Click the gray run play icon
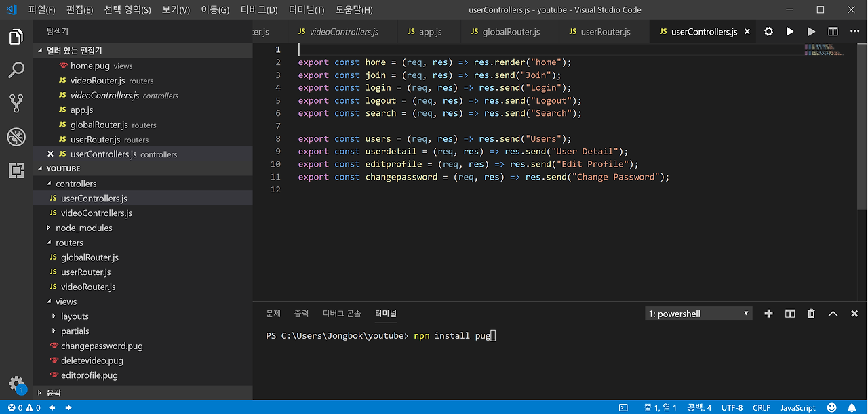Viewport: 868px width, 414px height. pyautogui.click(x=812, y=32)
